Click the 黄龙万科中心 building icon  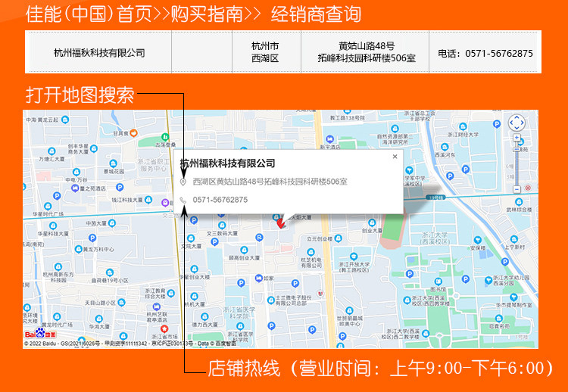pyautogui.click(x=79, y=249)
